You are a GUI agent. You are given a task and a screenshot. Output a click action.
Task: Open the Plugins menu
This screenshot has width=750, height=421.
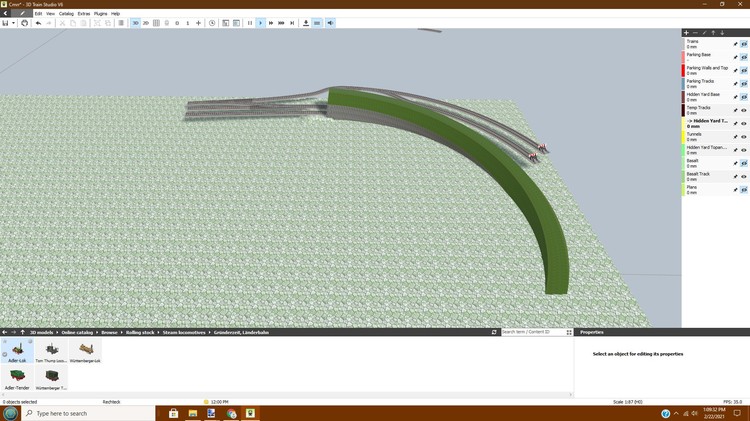point(100,13)
